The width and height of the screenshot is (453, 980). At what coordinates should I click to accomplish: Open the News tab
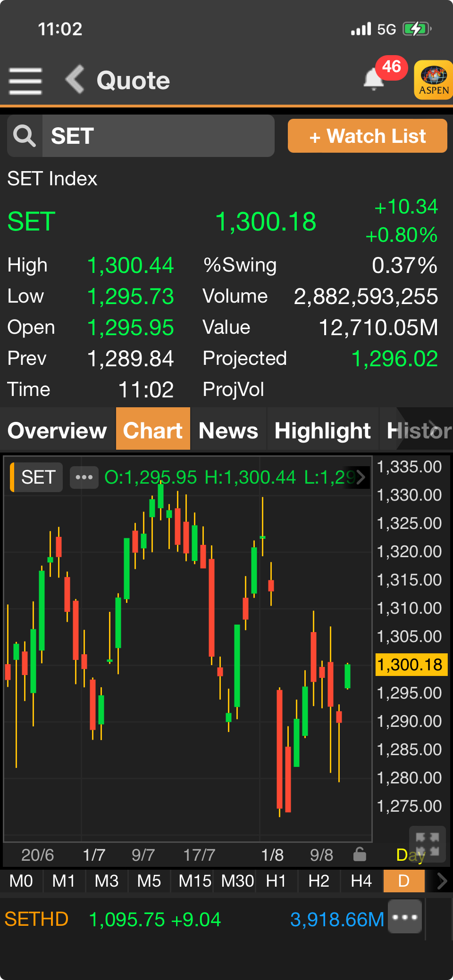[228, 430]
